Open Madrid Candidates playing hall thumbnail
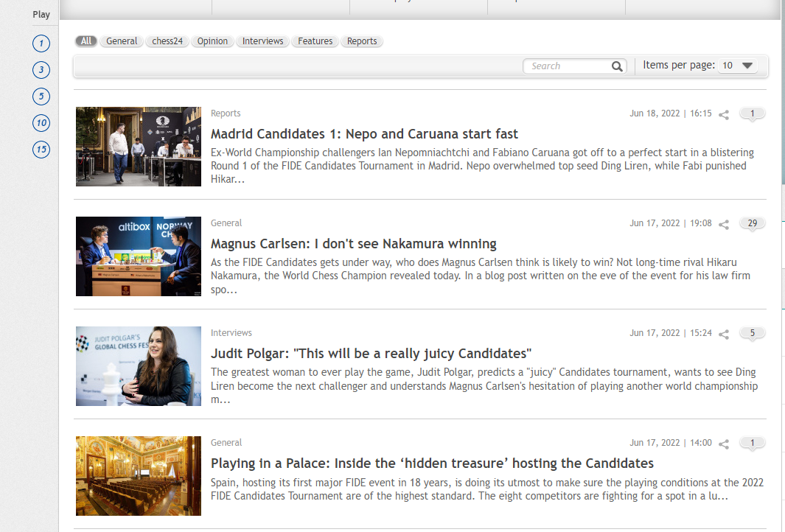 pyautogui.click(x=138, y=146)
